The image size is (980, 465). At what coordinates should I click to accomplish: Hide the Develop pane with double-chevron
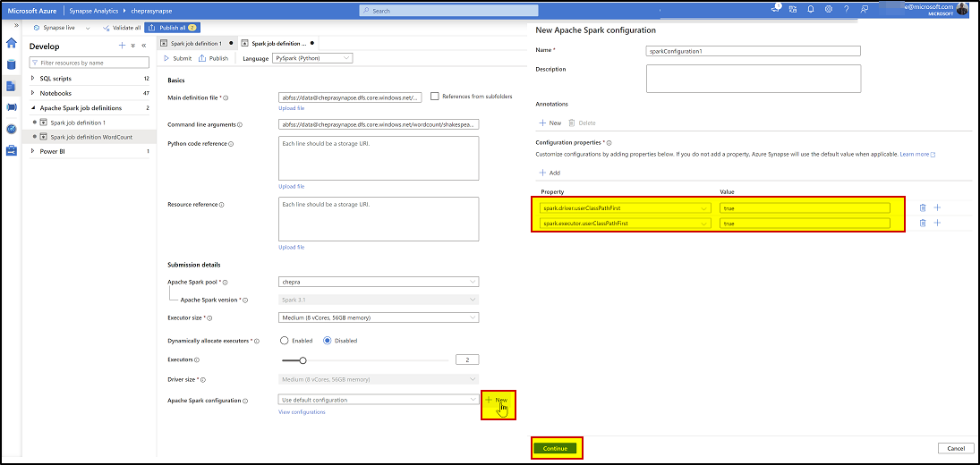[144, 46]
